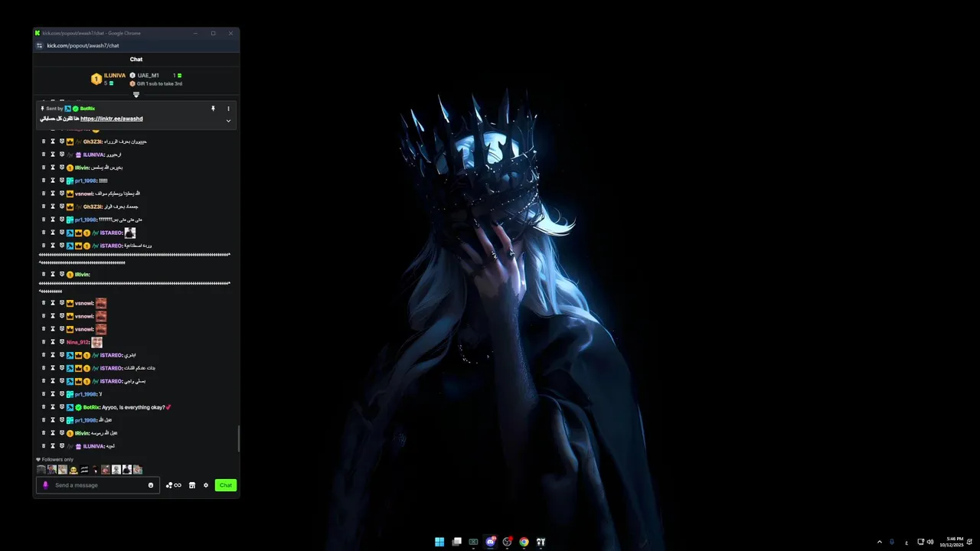Open the network icon in system tray

tap(921, 542)
